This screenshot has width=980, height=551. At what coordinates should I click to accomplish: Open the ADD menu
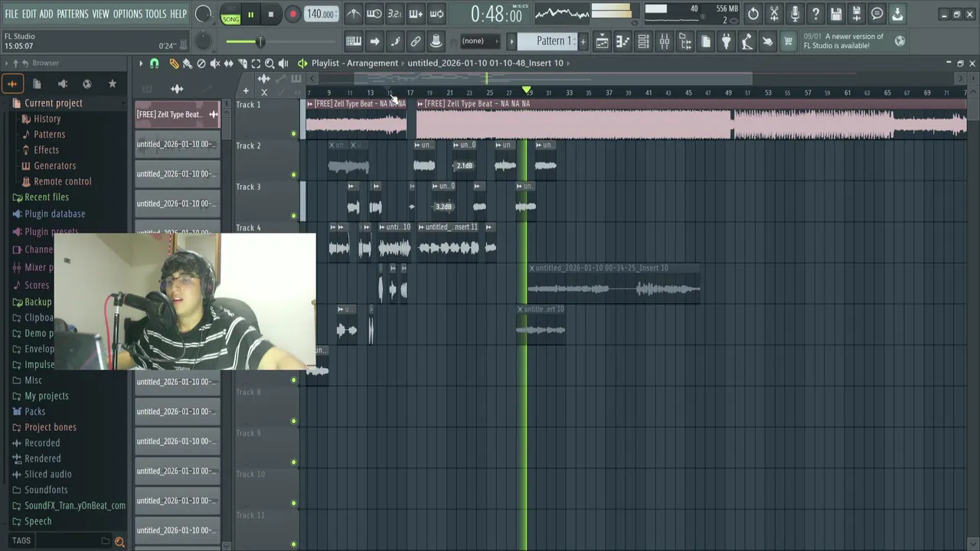(x=47, y=14)
